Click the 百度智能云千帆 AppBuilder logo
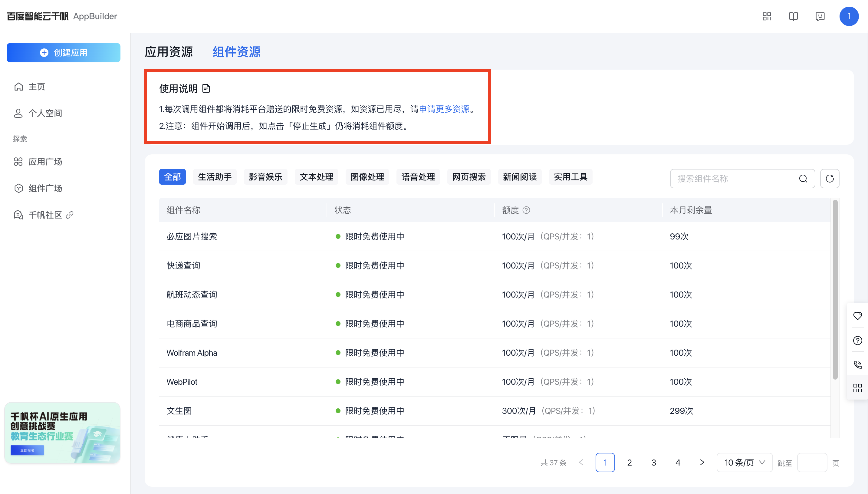 coord(62,16)
